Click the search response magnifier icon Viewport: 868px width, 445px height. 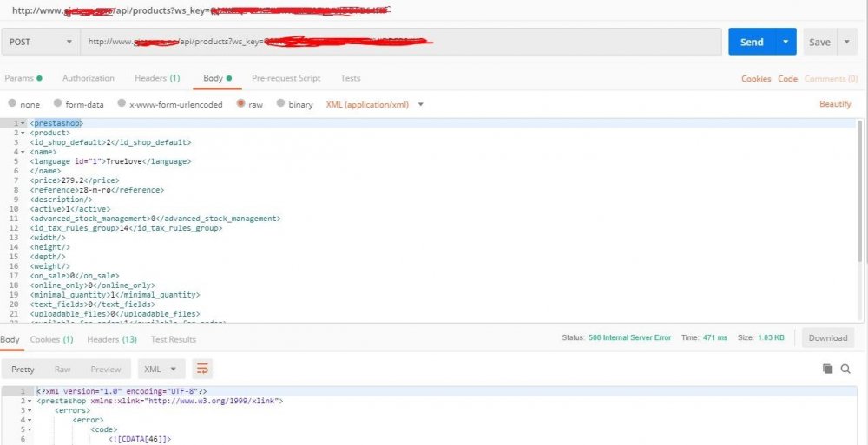(x=845, y=369)
